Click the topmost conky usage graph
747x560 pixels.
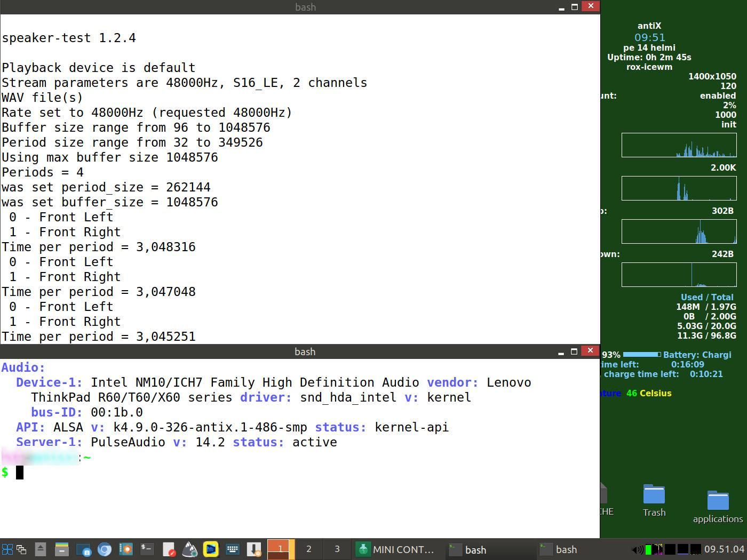pyautogui.click(x=679, y=145)
